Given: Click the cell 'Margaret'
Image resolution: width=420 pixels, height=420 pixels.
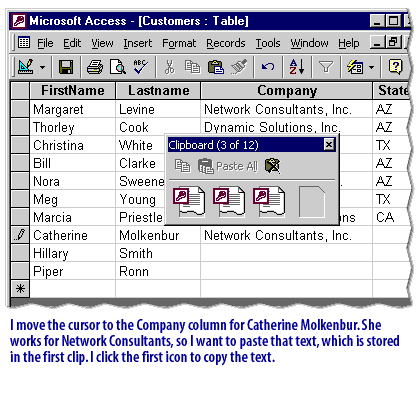Looking at the screenshot, I should [x=73, y=109].
